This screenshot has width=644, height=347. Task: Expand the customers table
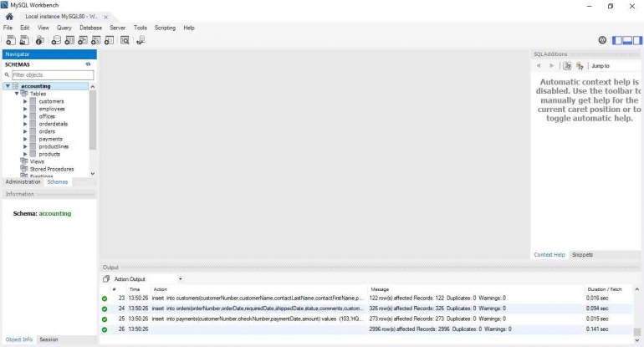[x=25, y=101]
